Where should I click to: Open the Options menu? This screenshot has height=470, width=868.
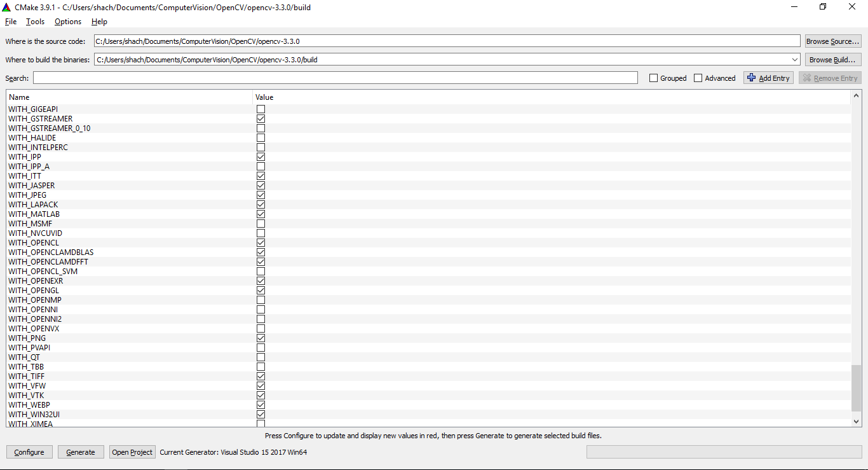(67, 21)
